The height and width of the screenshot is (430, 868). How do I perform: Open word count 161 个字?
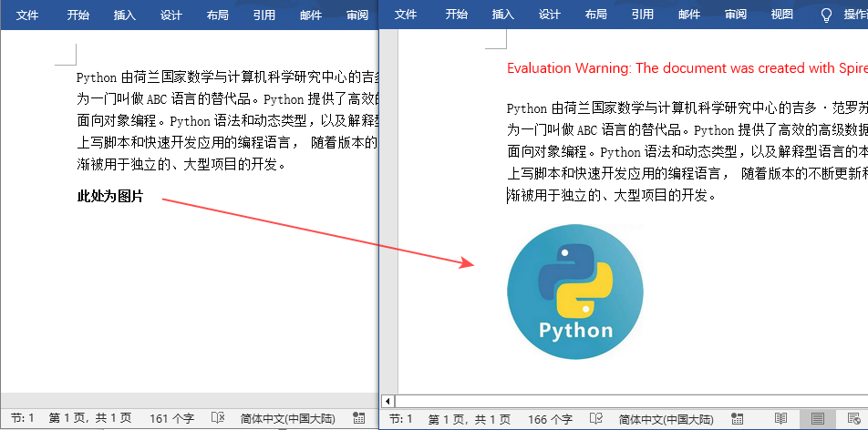[x=171, y=418]
